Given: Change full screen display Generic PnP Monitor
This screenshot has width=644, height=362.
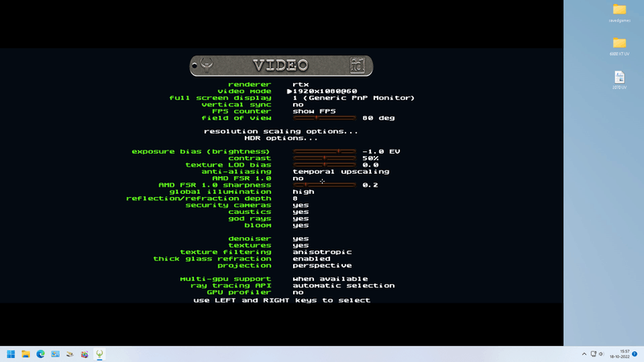Looking at the screenshot, I should click(x=353, y=97).
